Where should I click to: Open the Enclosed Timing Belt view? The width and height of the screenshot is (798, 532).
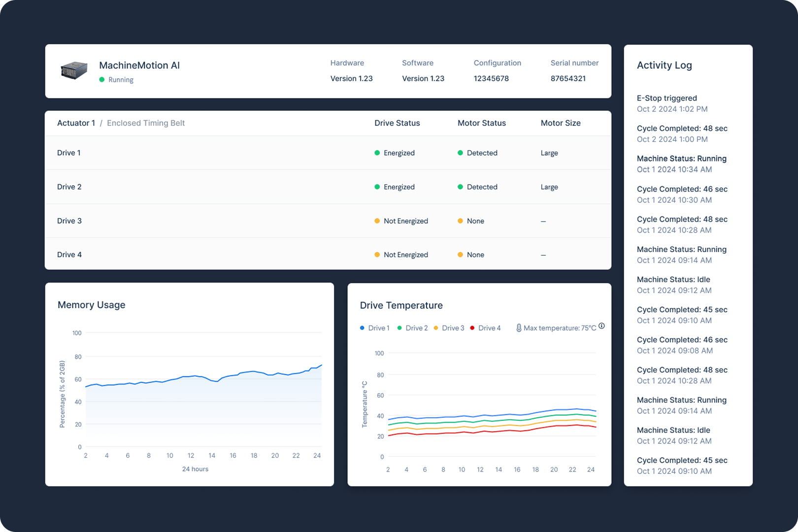coord(146,123)
